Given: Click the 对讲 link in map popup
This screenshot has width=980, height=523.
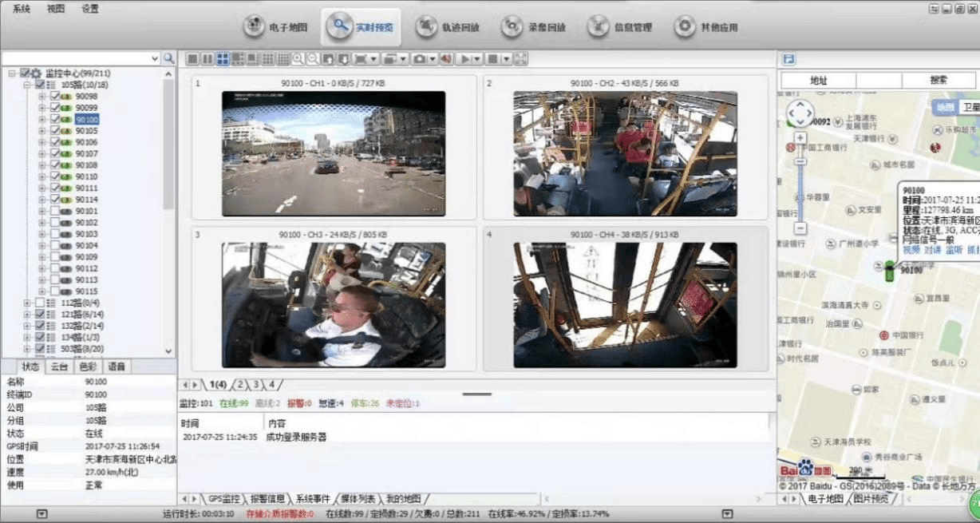Looking at the screenshot, I should [932, 250].
